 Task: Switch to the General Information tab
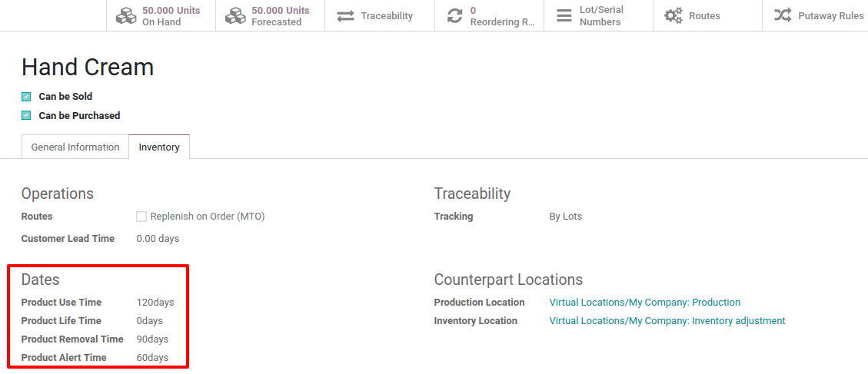75,147
